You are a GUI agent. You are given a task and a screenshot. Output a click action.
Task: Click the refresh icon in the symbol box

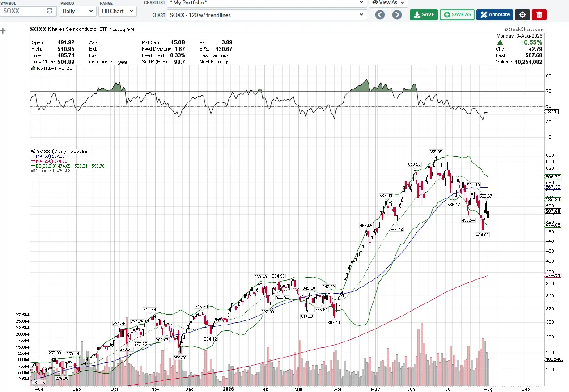[49, 11]
